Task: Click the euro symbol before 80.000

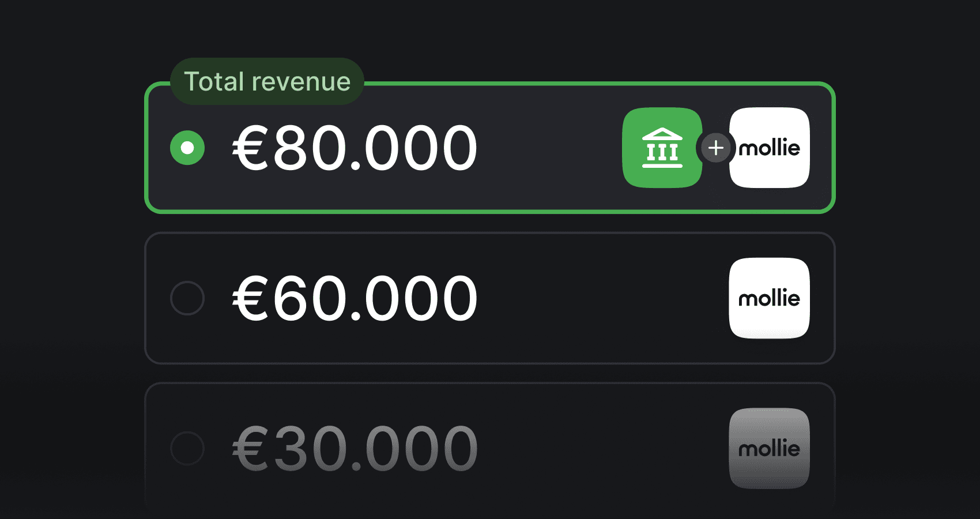Action: point(251,148)
